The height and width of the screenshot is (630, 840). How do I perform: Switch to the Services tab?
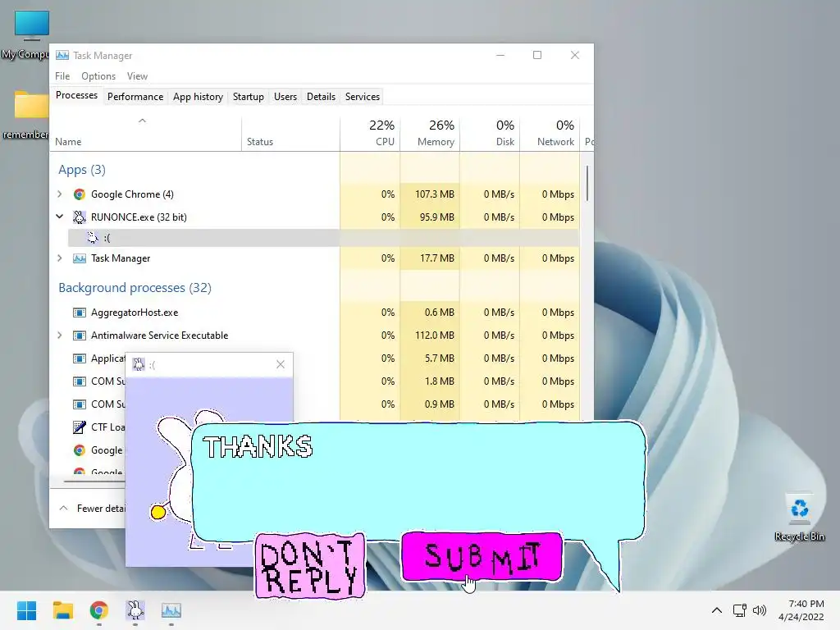[x=362, y=97]
